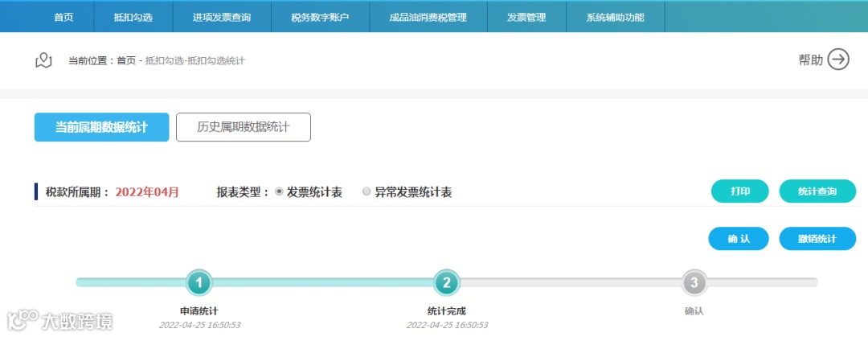
Task: Click the 申请统计 step label
Action: [x=199, y=311]
